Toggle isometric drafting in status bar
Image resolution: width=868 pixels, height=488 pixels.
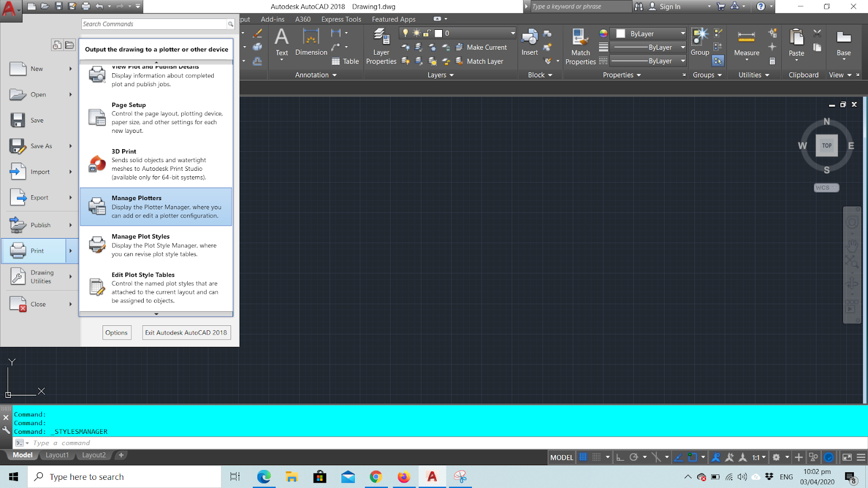tap(656, 457)
